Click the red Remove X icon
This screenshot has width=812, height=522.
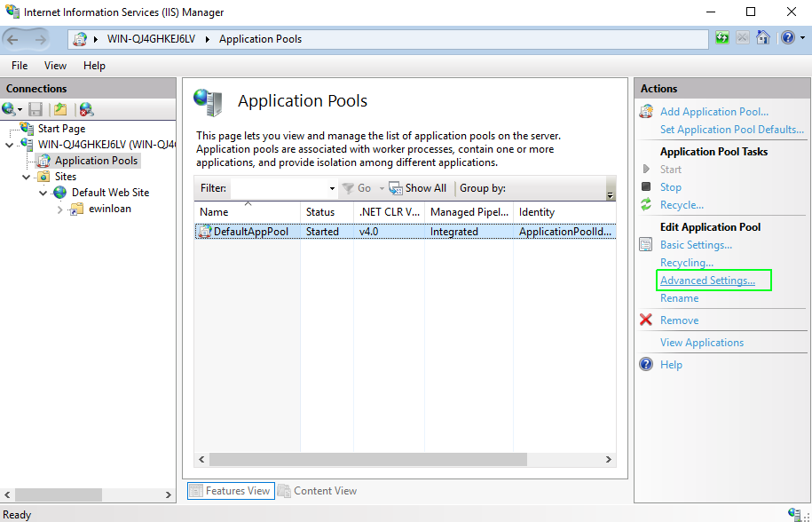click(x=646, y=320)
